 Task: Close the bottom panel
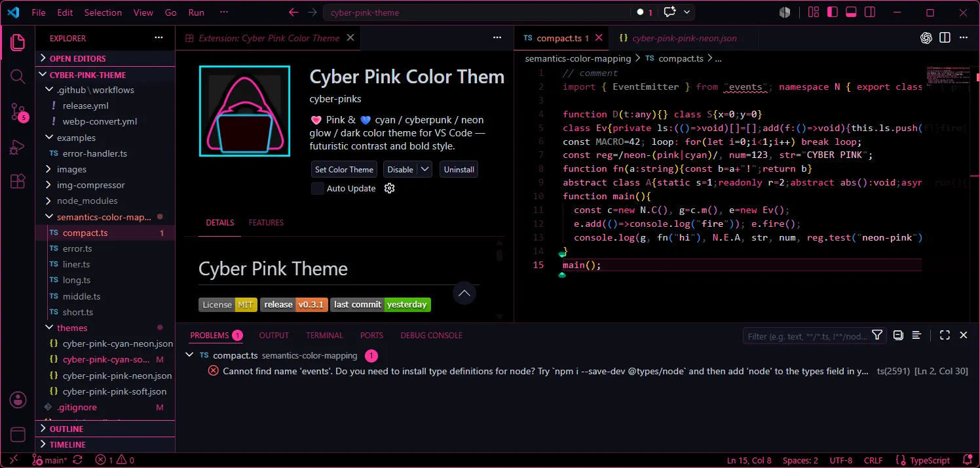click(x=964, y=336)
